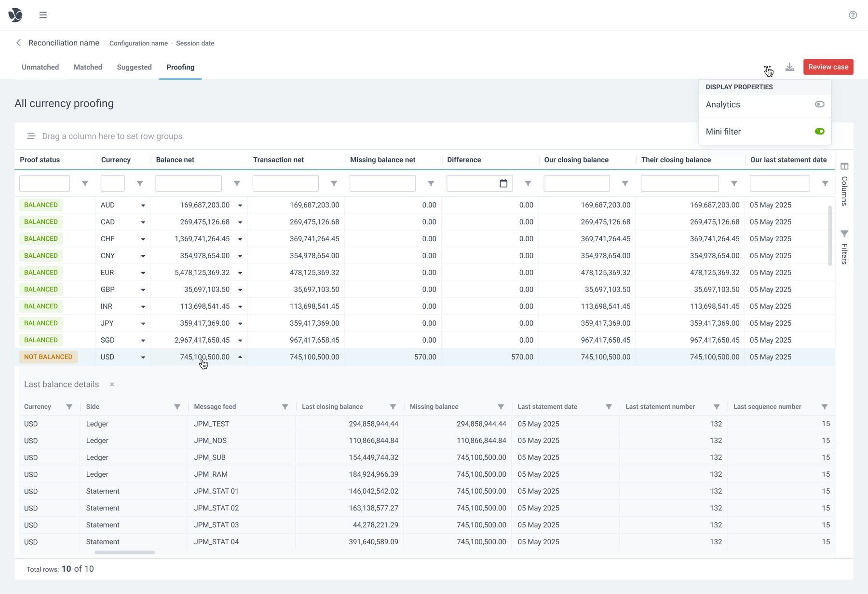Image resolution: width=868 pixels, height=594 pixels.
Task: Disable the Mini filter toggle
Action: (x=819, y=131)
